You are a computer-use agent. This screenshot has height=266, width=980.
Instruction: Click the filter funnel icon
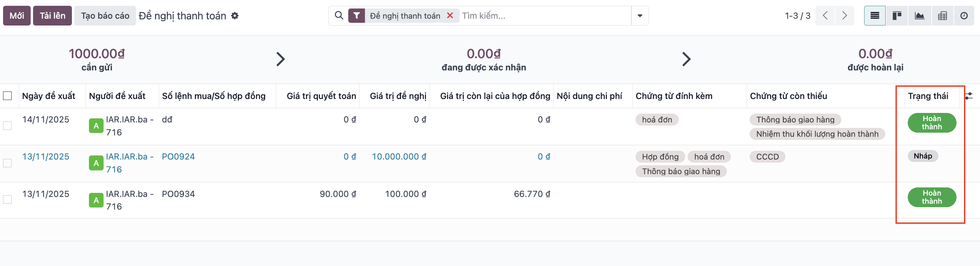click(x=356, y=16)
